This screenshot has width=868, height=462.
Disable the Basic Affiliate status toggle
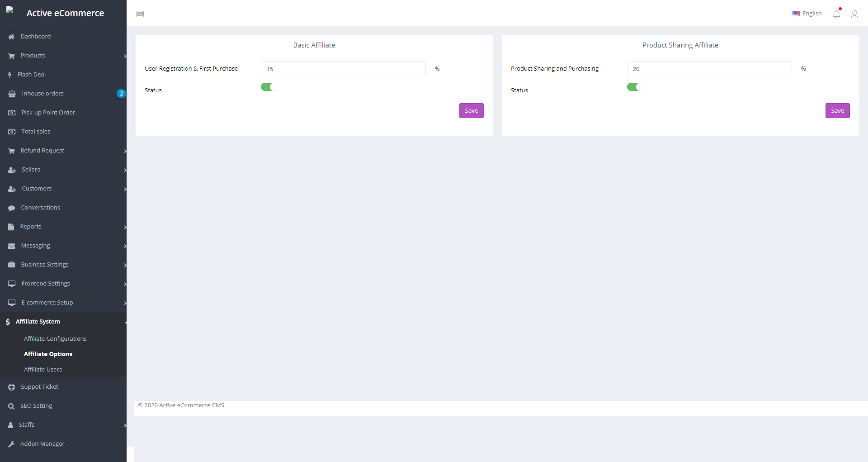(x=269, y=87)
